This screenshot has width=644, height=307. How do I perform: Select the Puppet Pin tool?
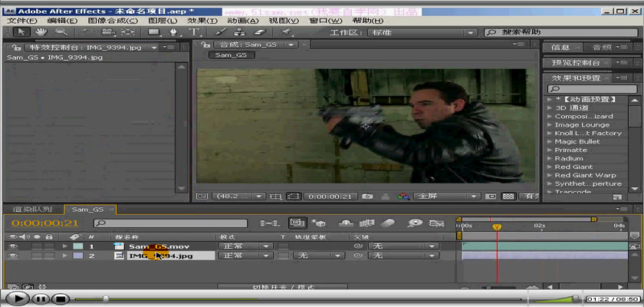[x=286, y=32]
